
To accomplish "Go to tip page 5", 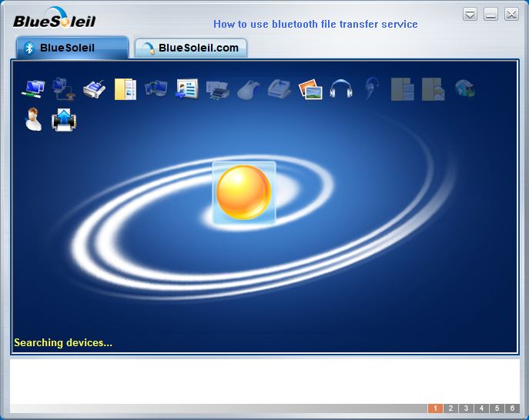I will click(x=497, y=408).
